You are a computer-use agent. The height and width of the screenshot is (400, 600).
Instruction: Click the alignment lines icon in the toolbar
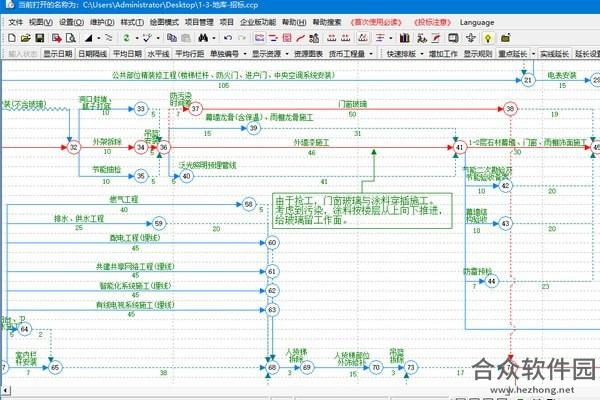(x=380, y=38)
